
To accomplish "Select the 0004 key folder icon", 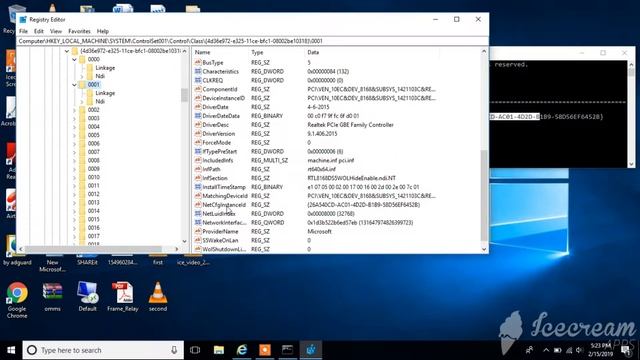I will click(x=82, y=127).
